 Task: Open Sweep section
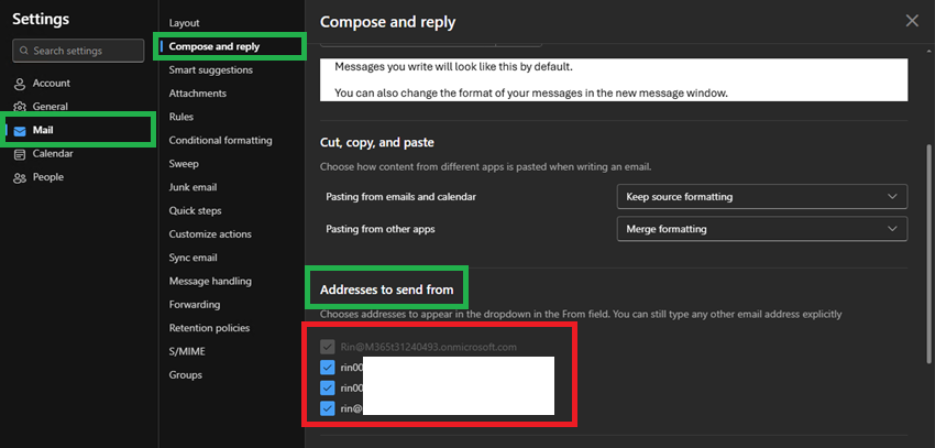(183, 164)
